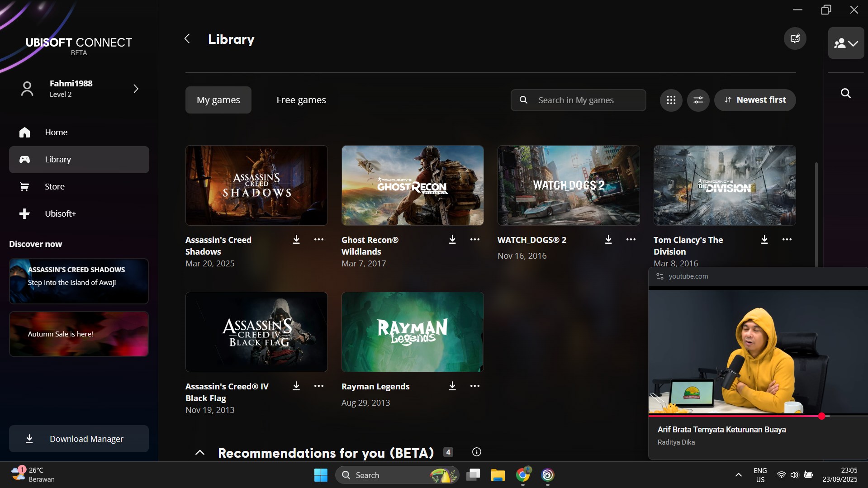Show hidden system tray icons
Viewport: 868px width, 488px height.
click(739, 475)
